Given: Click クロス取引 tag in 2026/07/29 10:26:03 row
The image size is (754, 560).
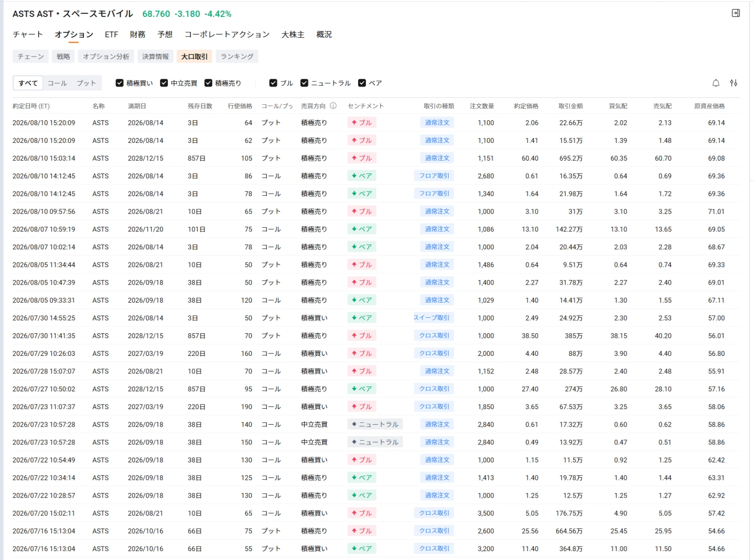Looking at the screenshot, I should pyautogui.click(x=434, y=354).
